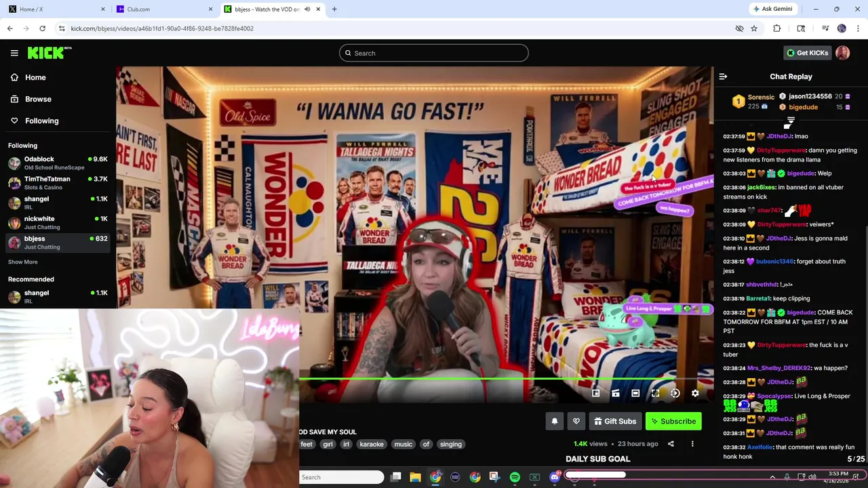Click the address bar URL

(162, 28)
